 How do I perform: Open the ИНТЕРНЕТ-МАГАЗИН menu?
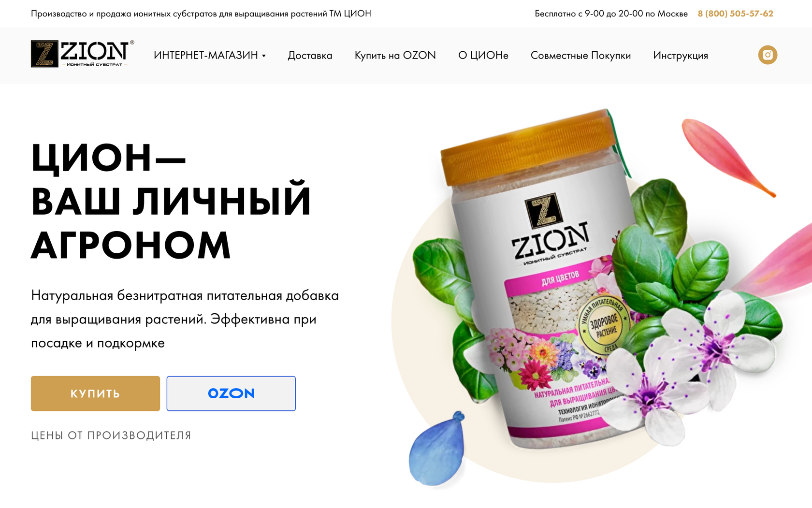(206, 55)
